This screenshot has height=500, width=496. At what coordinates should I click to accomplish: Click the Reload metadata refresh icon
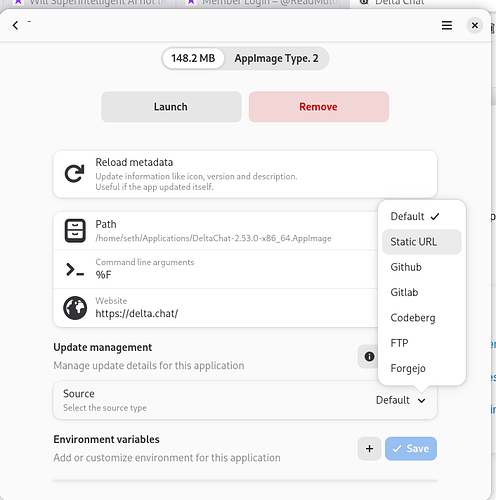[75, 174]
